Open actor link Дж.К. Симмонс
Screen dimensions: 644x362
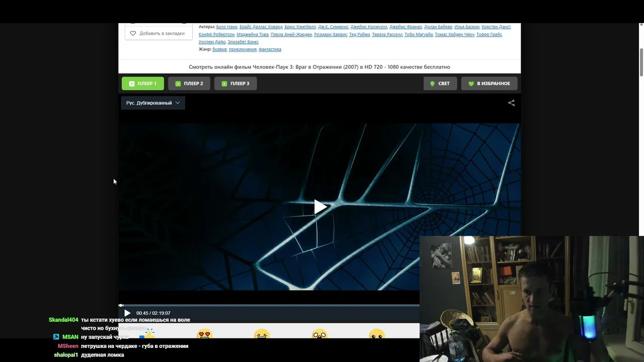click(x=333, y=27)
